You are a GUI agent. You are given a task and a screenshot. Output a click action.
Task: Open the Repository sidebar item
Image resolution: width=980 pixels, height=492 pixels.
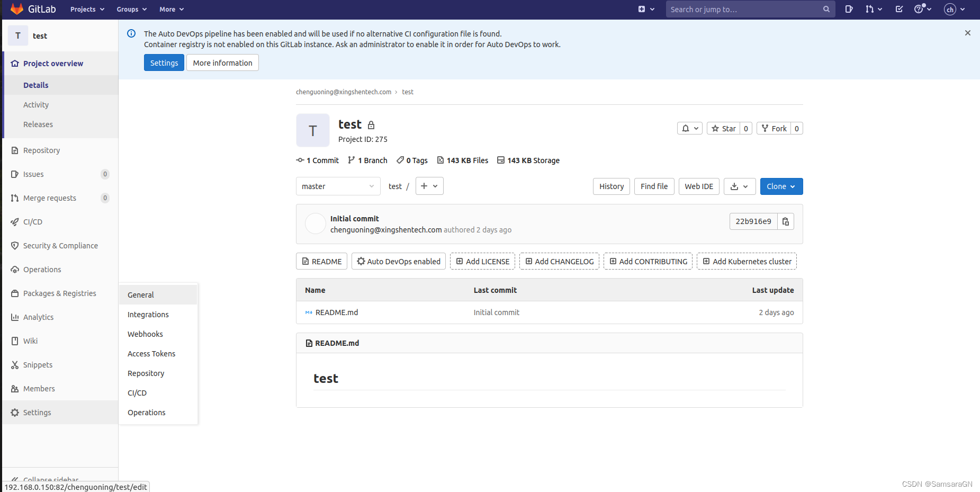coord(60,150)
